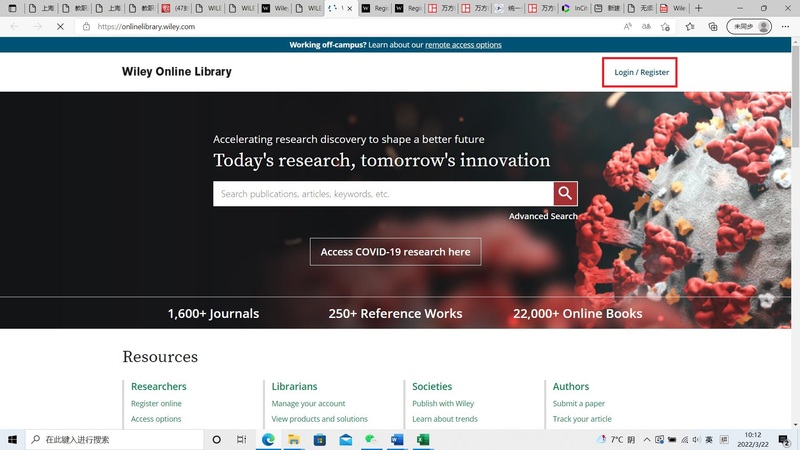Screen dimensions: 800x450
Task: Switch to the last Wile tab with red icon
Action: [x=673, y=8]
